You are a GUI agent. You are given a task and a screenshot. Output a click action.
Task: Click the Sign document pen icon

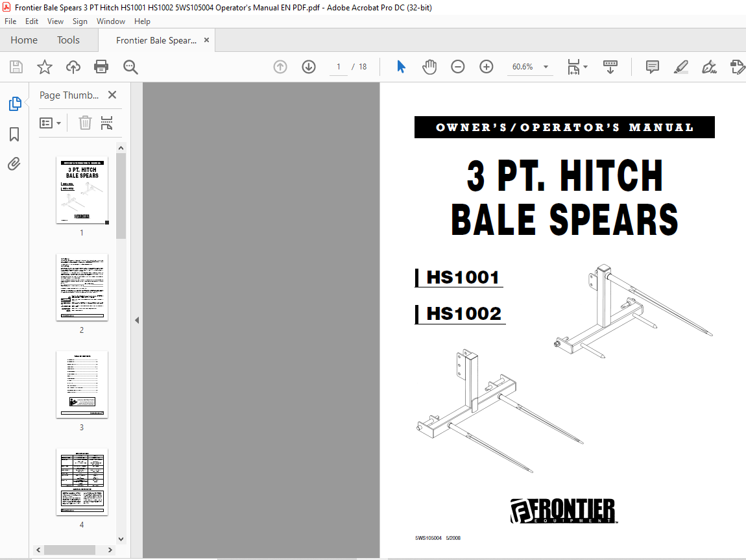click(709, 67)
